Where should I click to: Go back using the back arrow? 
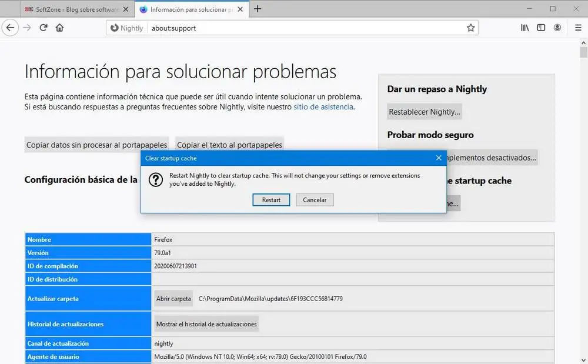10,28
